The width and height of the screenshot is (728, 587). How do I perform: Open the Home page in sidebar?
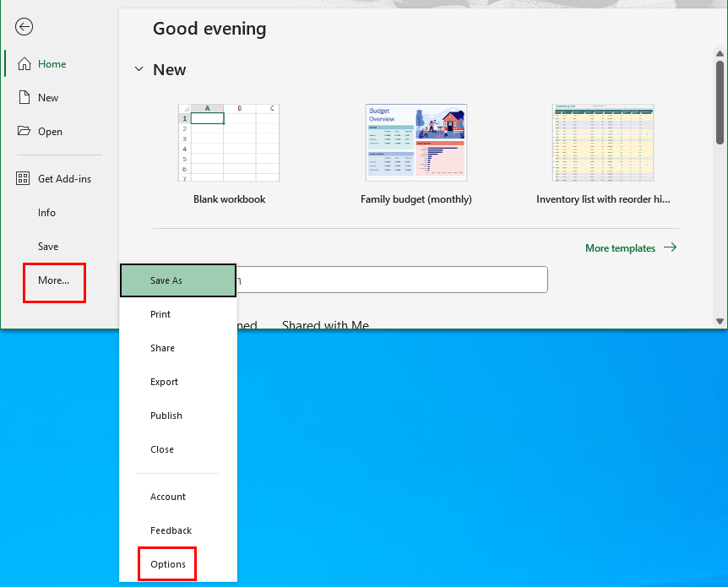pyautogui.click(x=52, y=63)
